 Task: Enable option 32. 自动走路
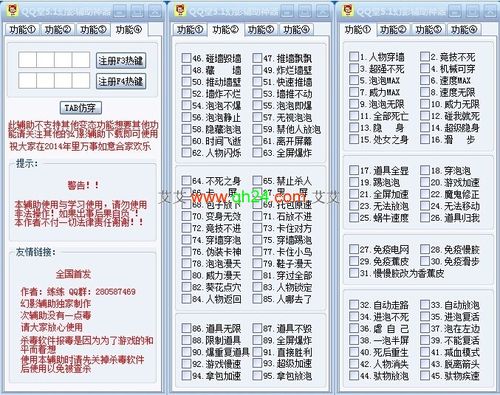354,305
